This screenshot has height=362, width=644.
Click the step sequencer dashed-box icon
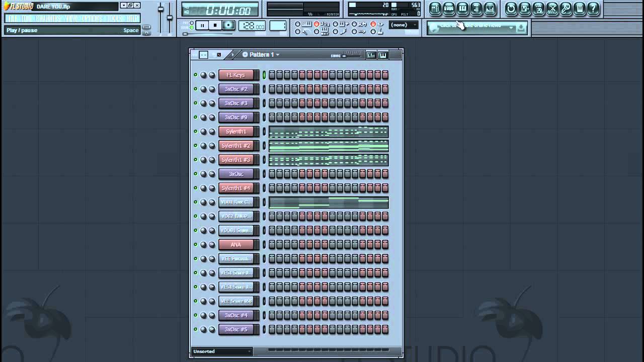tap(203, 55)
